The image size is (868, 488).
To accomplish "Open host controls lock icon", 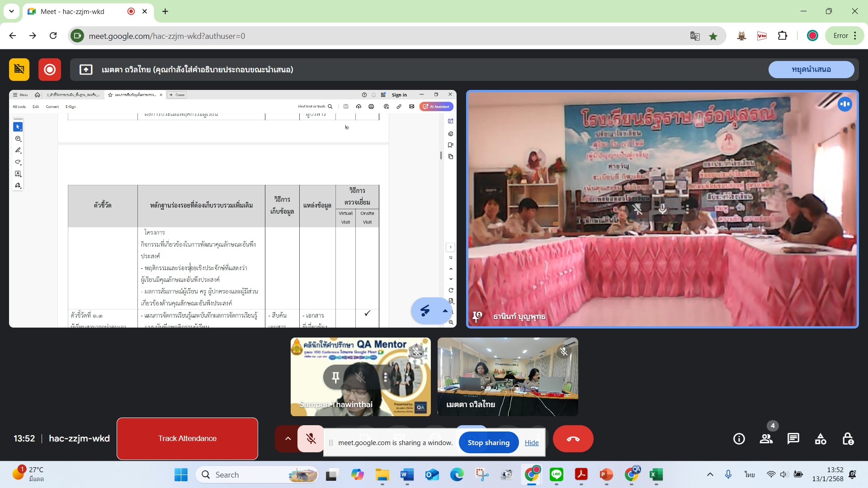I will (848, 439).
